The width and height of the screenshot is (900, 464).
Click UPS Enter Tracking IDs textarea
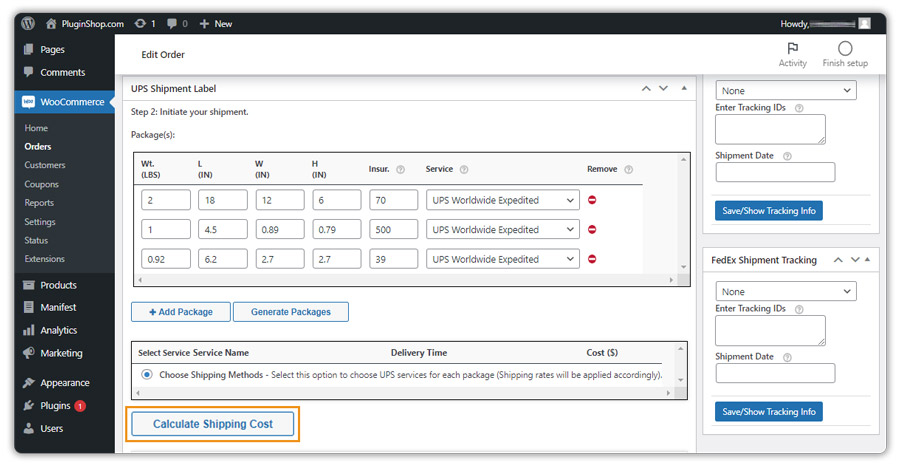[770, 129]
